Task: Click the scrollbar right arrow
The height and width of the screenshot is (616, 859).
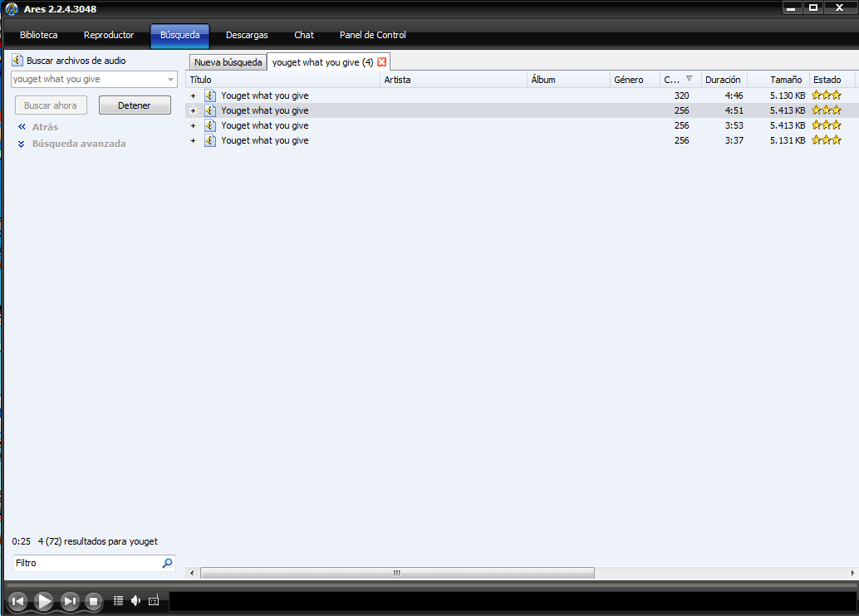Action: pyautogui.click(x=852, y=573)
